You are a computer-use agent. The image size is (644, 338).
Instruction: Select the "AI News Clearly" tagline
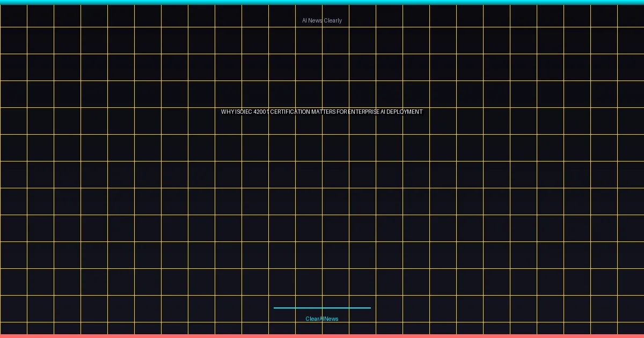322,20
